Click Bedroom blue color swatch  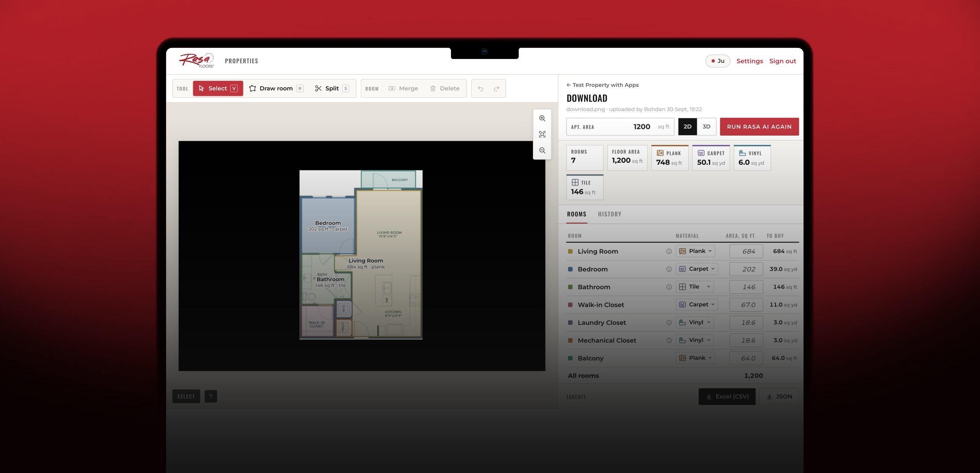(x=570, y=269)
